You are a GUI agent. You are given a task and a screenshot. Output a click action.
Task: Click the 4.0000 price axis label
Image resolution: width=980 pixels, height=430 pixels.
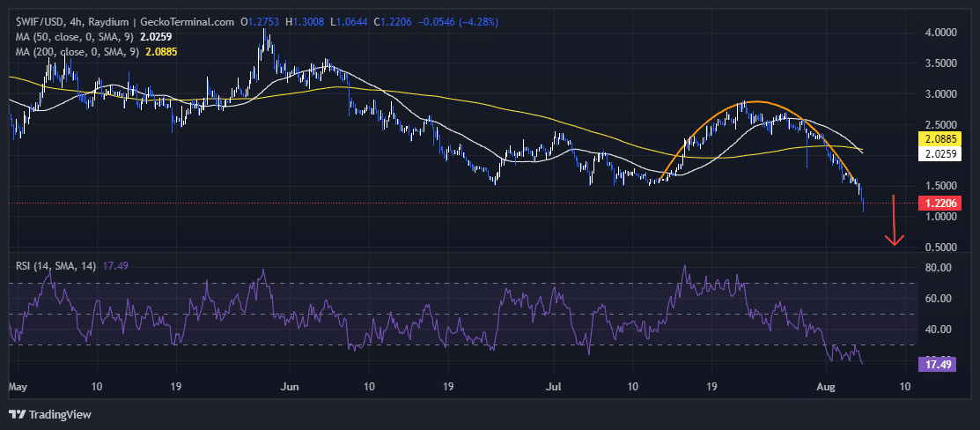940,33
